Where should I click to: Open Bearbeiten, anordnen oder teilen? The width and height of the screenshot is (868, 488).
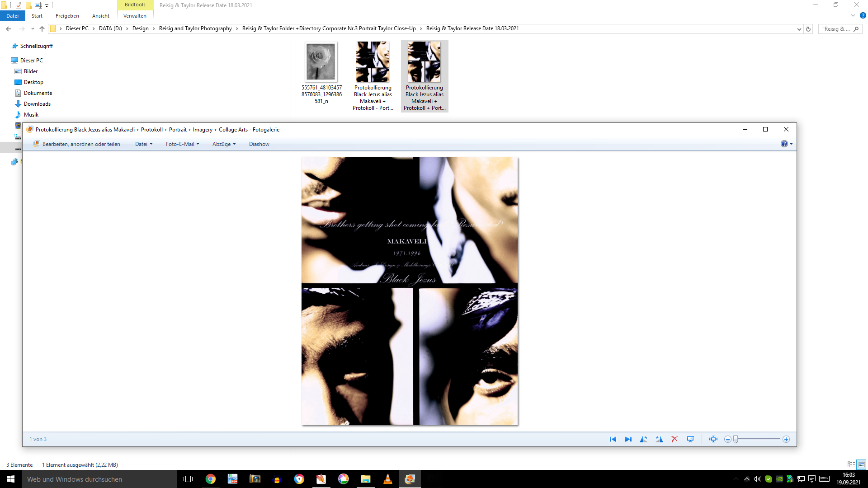77,144
